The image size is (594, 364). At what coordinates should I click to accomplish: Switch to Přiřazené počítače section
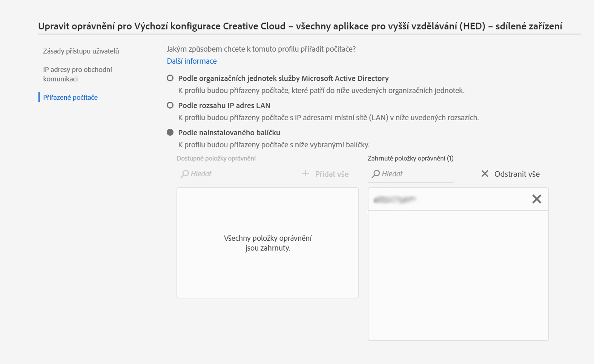coord(70,97)
